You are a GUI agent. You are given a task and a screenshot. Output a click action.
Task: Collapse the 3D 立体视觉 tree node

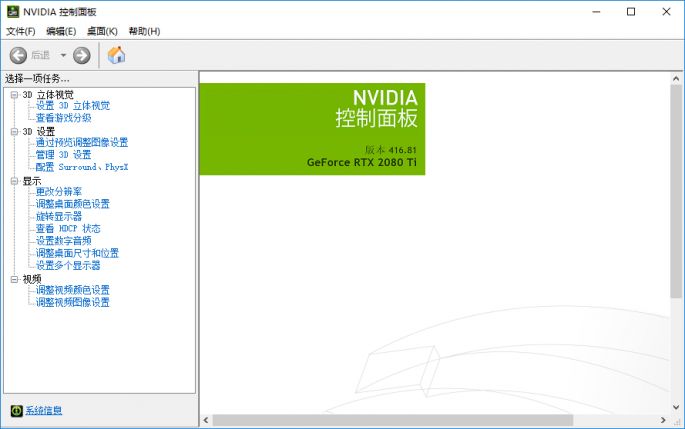coord(14,95)
